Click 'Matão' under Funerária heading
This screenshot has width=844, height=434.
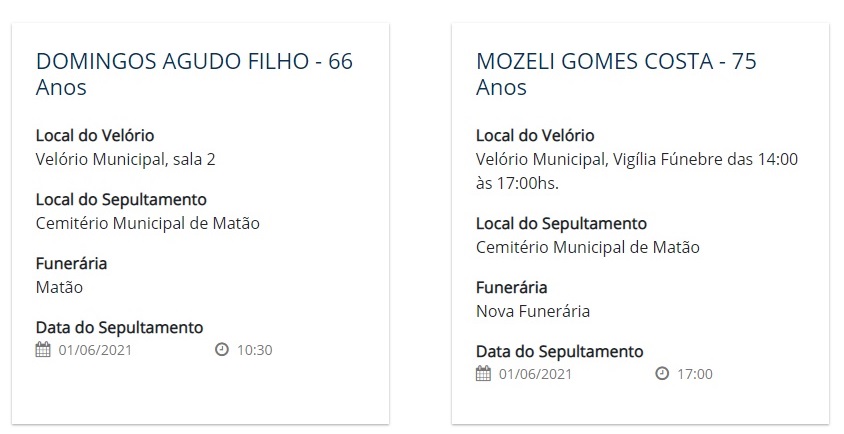(59, 287)
